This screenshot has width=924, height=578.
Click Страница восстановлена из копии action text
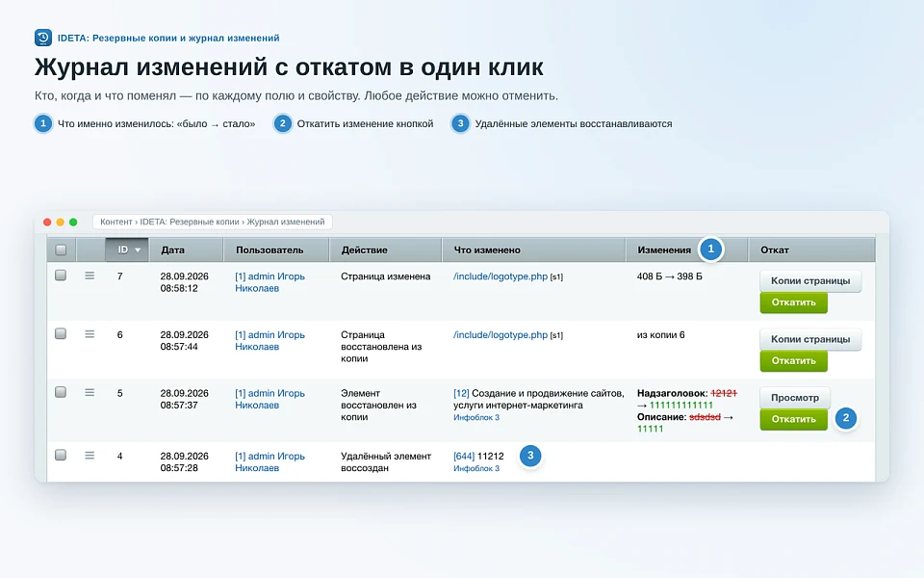tap(381, 346)
